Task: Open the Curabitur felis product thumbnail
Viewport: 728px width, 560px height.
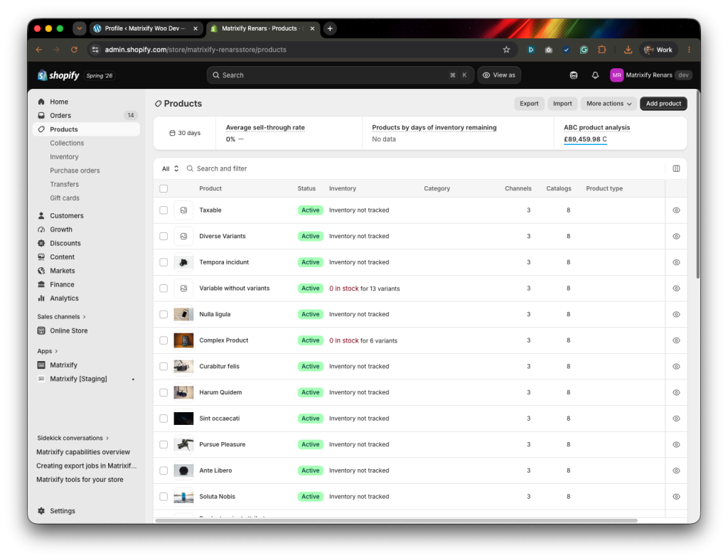Action: 183,367
